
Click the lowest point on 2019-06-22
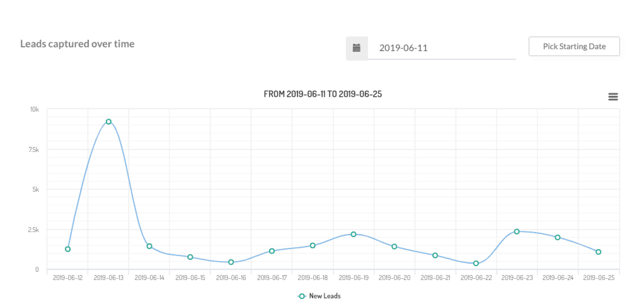(476, 264)
